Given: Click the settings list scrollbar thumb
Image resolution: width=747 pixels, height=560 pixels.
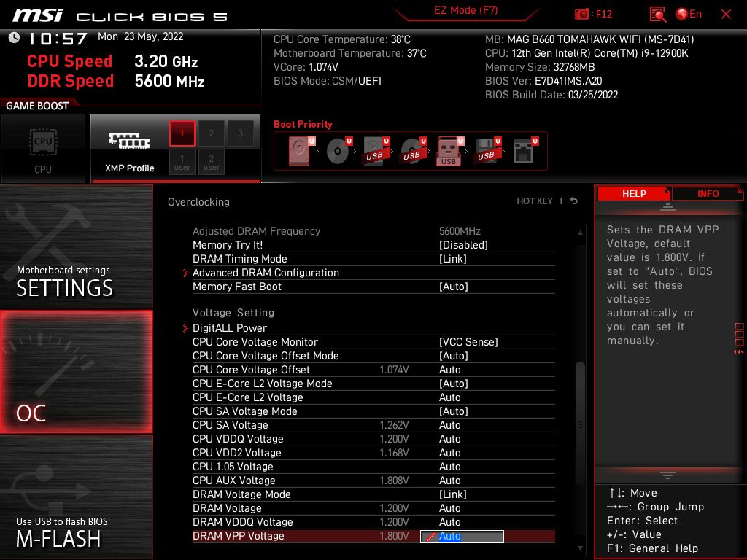Looking at the screenshot, I should (x=580, y=424).
